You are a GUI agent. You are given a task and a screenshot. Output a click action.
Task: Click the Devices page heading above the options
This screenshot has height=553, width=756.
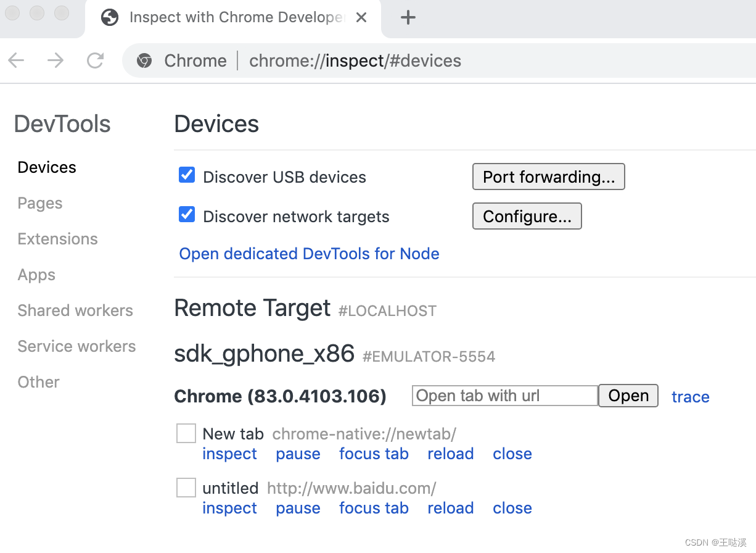click(217, 123)
